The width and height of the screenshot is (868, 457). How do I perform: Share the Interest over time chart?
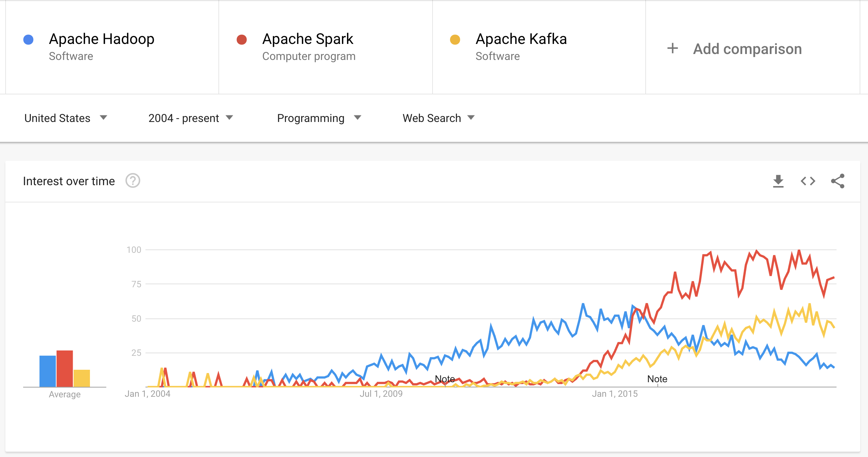(x=838, y=181)
